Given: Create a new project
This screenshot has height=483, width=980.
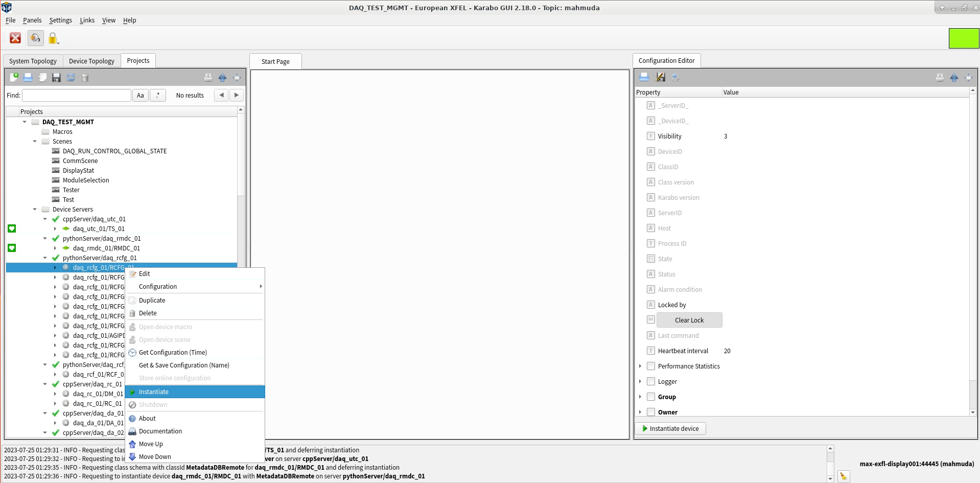Looking at the screenshot, I should [x=14, y=77].
